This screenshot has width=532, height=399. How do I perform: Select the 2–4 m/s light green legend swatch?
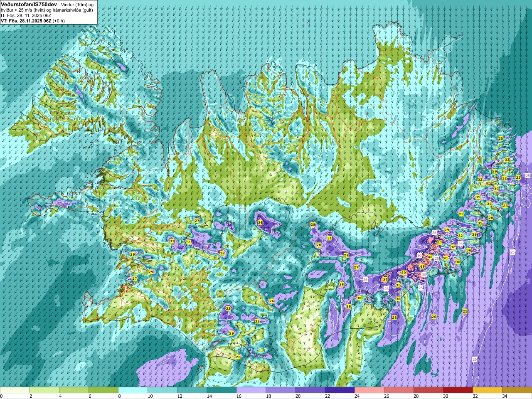coord(44,390)
